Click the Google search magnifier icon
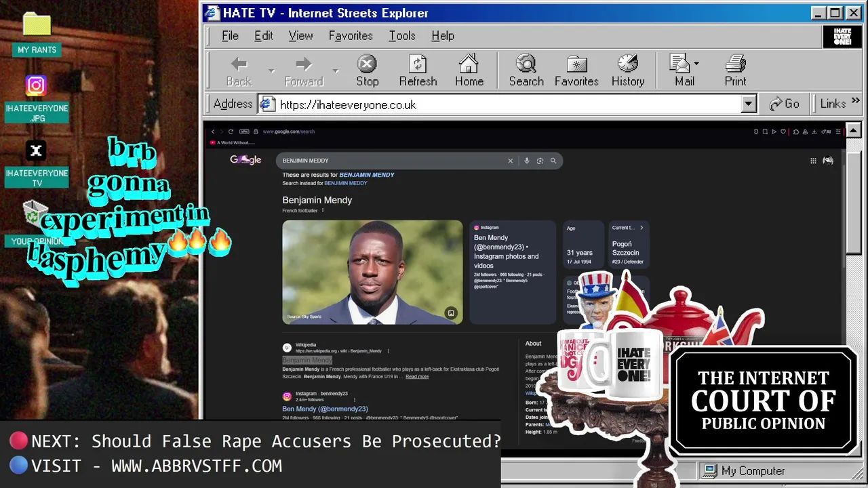Image resolution: width=868 pixels, height=488 pixels. pos(553,161)
